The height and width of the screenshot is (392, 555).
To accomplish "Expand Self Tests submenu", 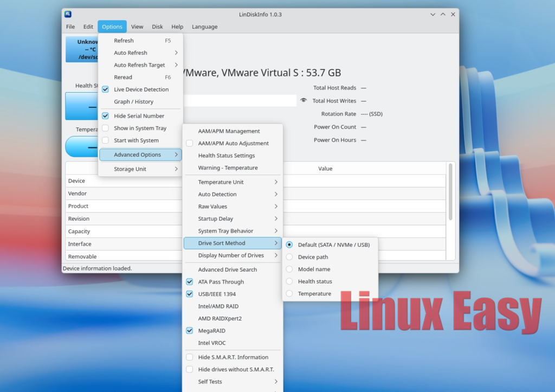I will [x=233, y=381].
